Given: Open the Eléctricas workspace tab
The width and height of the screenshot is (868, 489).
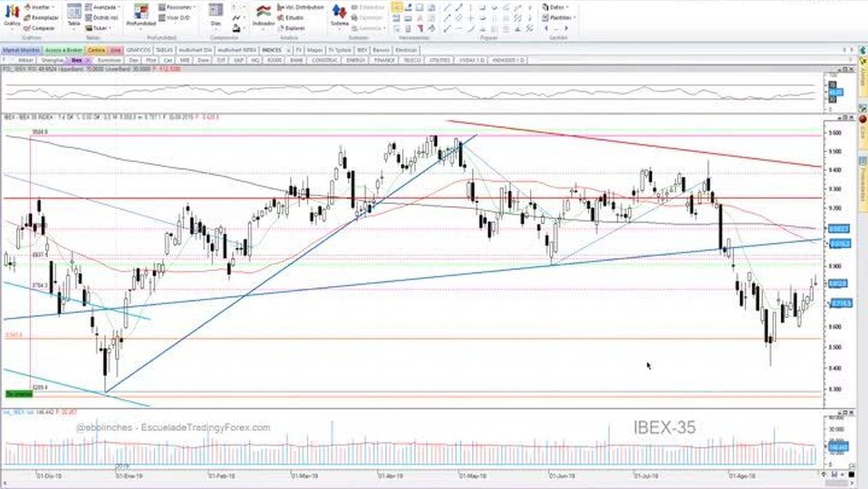Looking at the screenshot, I should pyautogui.click(x=406, y=50).
